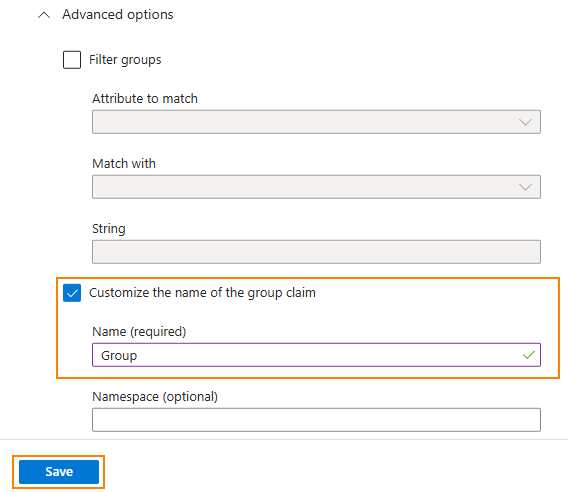This screenshot has width=568, height=492.
Task: Click the Advanced options heading text
Action: [118, 15]
